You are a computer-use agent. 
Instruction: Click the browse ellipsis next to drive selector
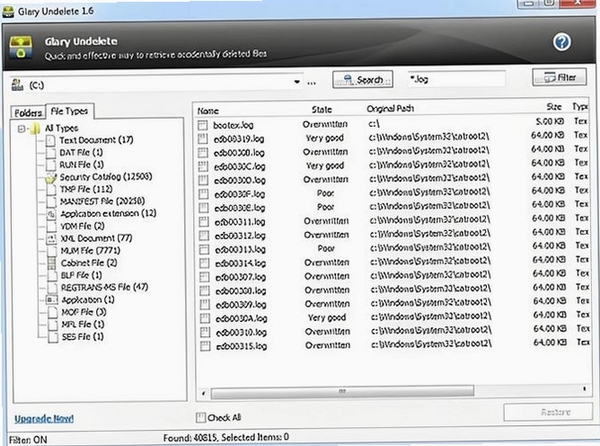[311, 83]
